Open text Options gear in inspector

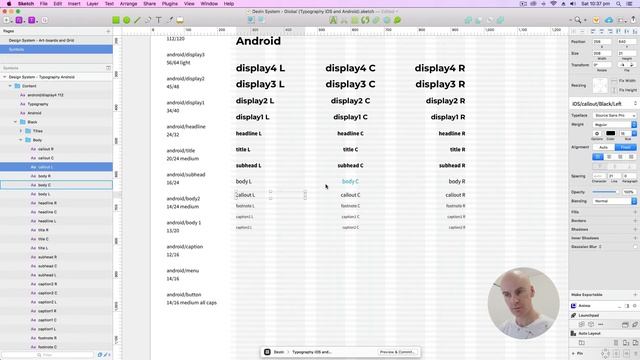(597, 133)
